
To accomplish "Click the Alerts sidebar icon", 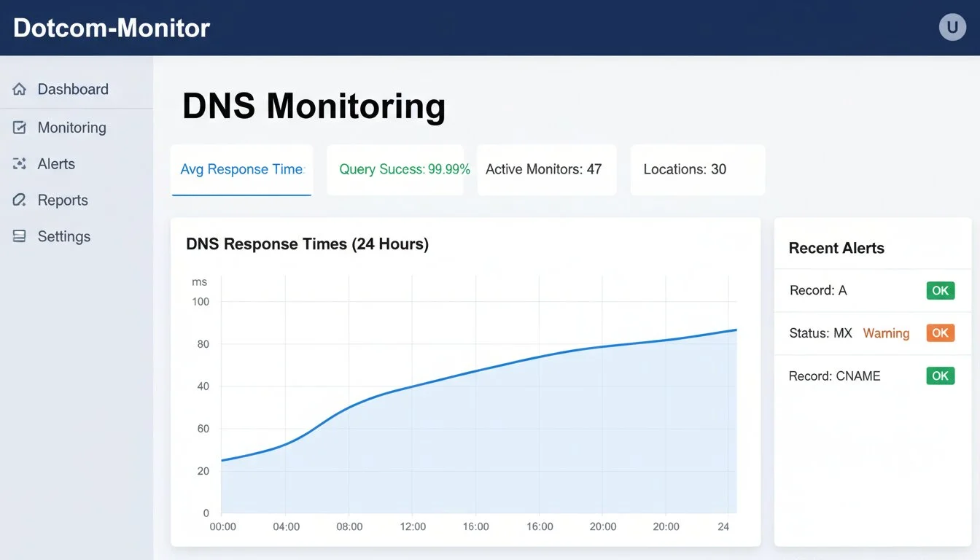I will [20, 164].
